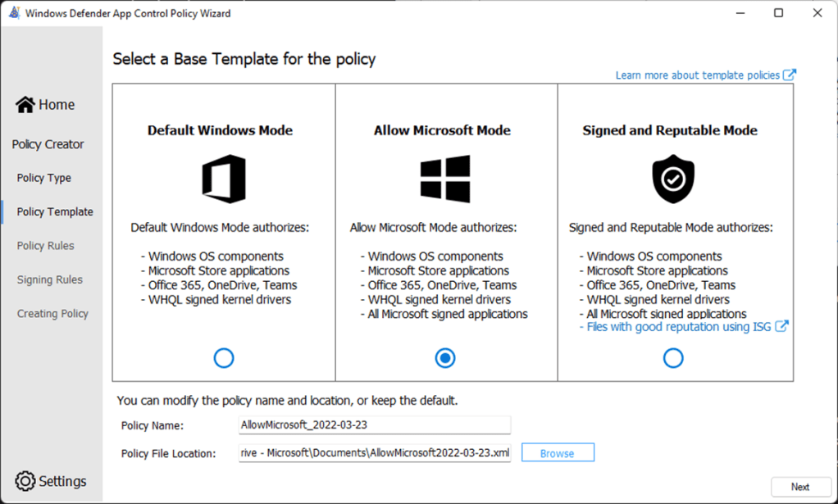The image size is (838, 504).
Task: Open the Policy Template step in sidebar
Action: click(55, 211)
